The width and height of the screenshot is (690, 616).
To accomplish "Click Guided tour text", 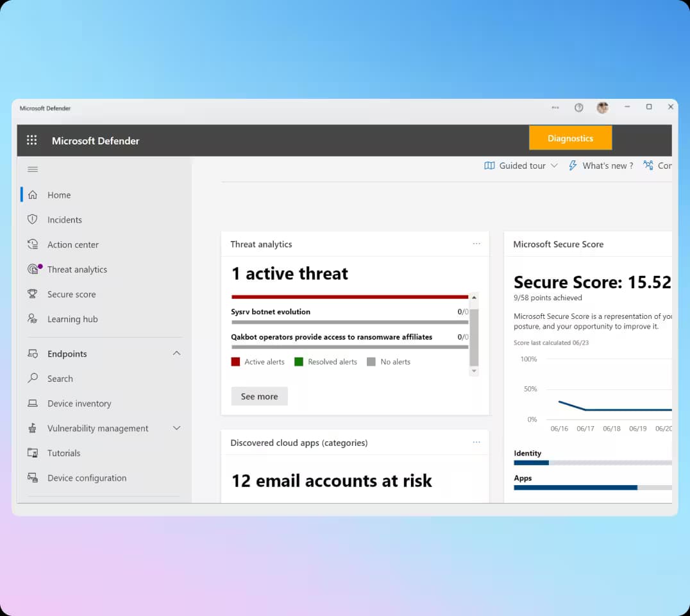I will (523, 166).
